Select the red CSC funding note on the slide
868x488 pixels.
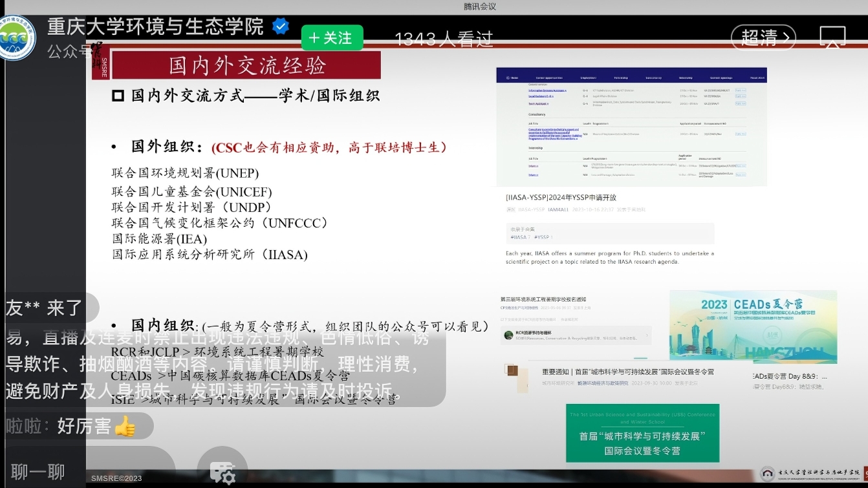(329, 147)
